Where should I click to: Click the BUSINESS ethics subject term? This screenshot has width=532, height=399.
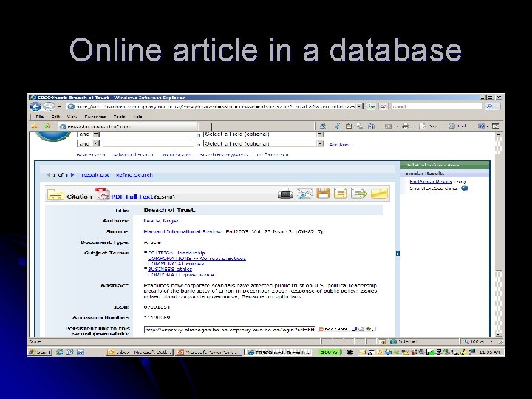point(170,270)
